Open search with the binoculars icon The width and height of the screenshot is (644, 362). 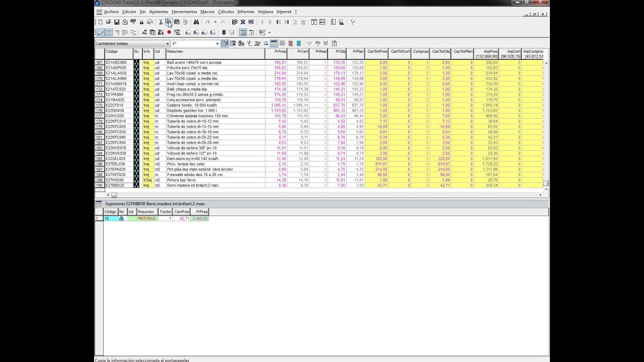point(196,22)
